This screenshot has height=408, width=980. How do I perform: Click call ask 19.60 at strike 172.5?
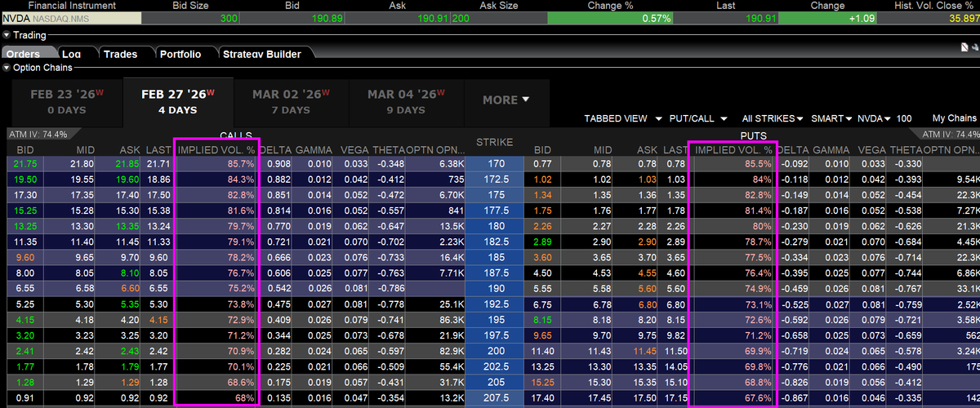click(x=129, y=179)
